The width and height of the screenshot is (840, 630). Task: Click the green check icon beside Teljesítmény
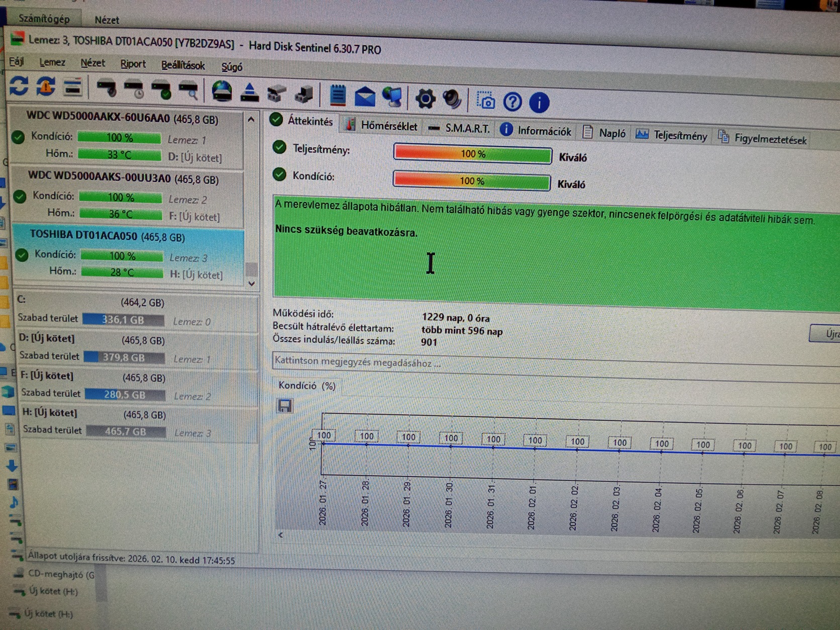tap(279, 147)
